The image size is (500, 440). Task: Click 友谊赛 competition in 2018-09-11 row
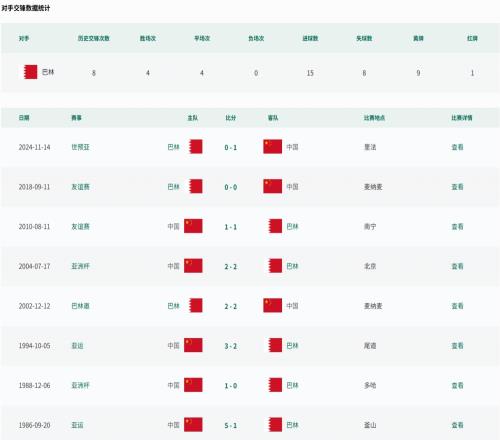(80, 187)
